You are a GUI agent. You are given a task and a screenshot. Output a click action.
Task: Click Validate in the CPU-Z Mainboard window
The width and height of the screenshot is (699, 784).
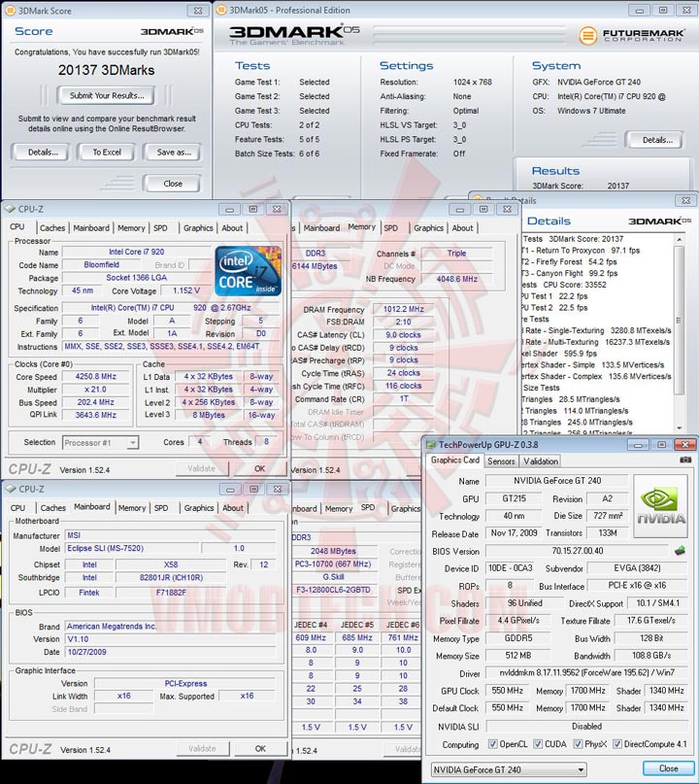tap(202, 748)
